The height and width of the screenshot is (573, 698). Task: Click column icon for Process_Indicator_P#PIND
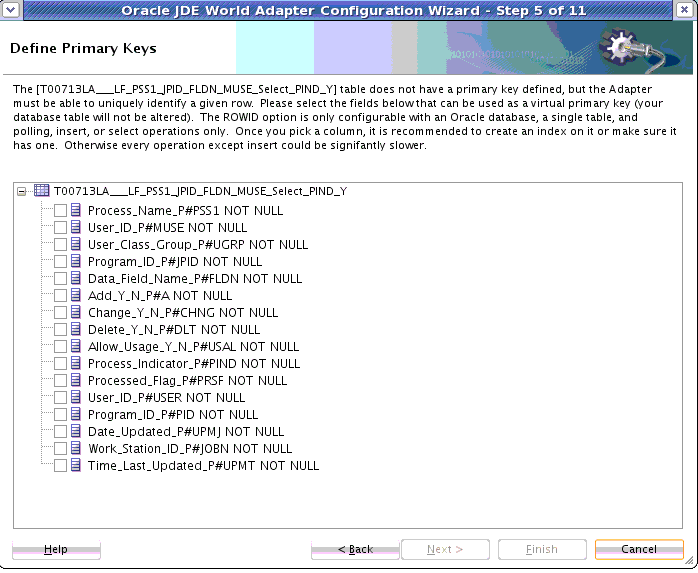tap(76, 363)
